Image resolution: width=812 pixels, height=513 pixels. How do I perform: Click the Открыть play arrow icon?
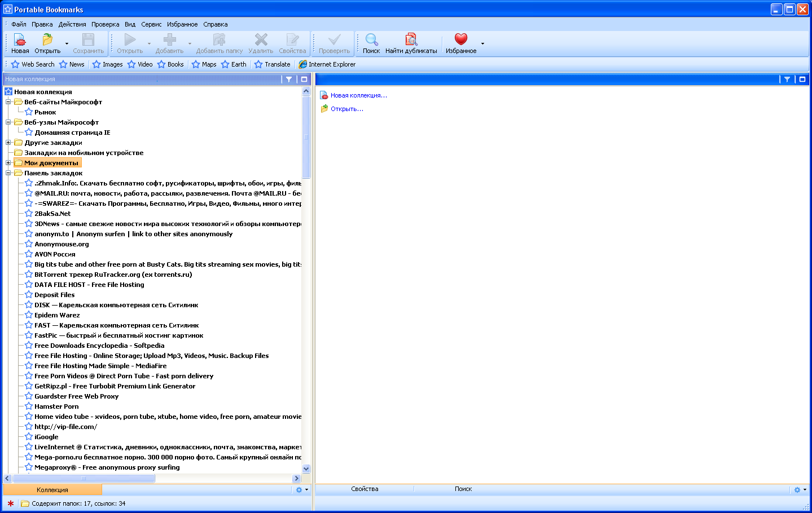tap(130, 39)
